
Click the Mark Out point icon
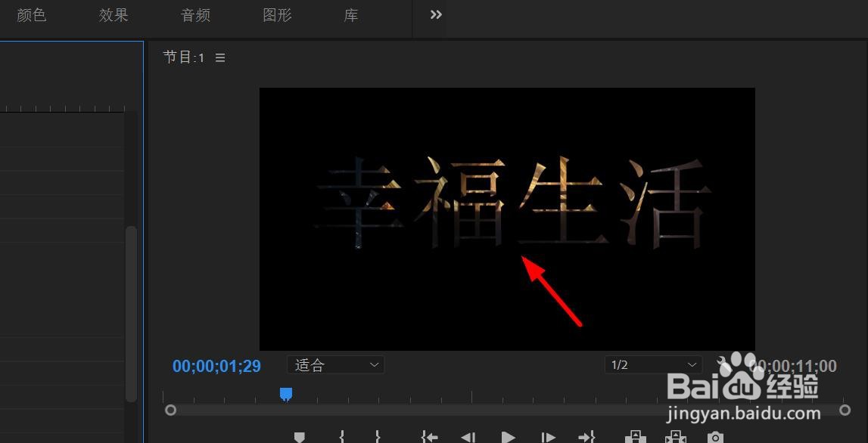378,436
